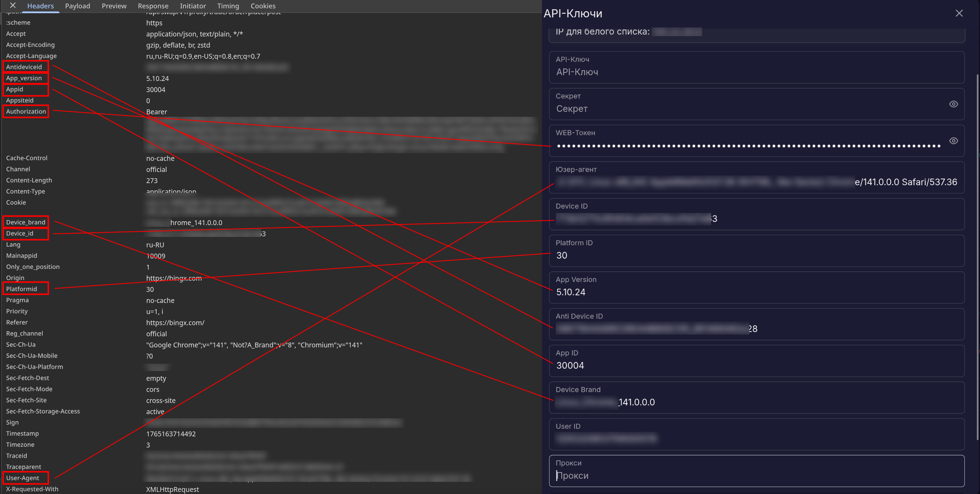Click the API-Ключи dialog scrollbar
Screen dimensions: 980x494
pyautogui.click(x=977, y=257)
